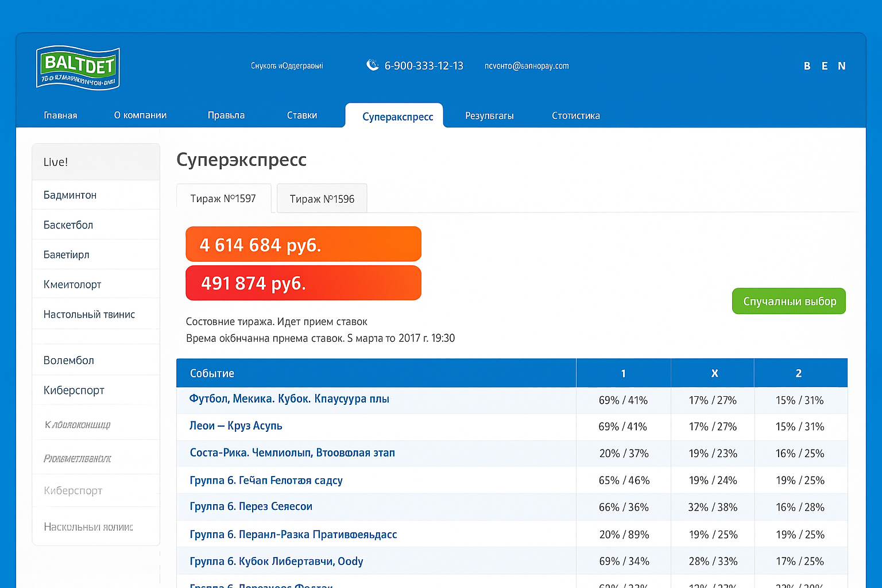
Task: Click the phone icon next to number
Action: point(373,65)
